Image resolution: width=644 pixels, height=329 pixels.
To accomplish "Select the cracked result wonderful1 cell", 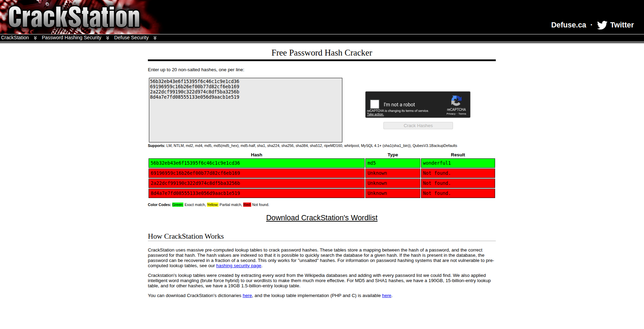I will (x=458, y=163).
